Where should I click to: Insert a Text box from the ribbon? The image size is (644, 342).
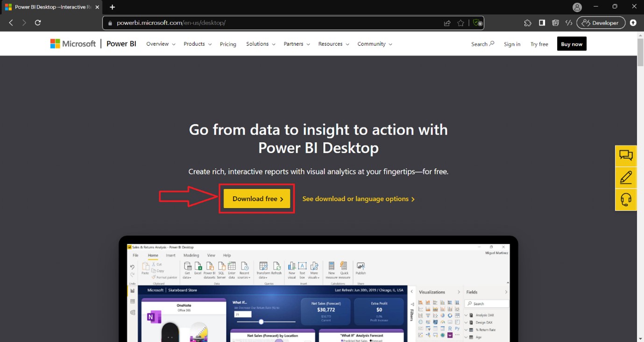click(x=302, y=266)
